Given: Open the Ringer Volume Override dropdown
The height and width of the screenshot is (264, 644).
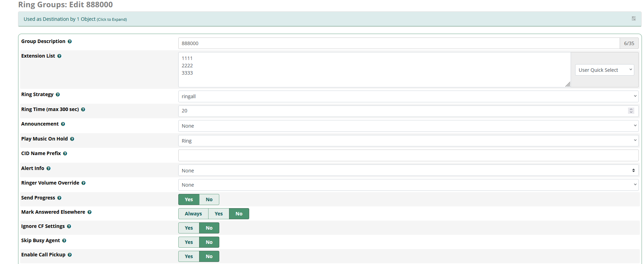Looking at the screenshot, I should click(408, 185).
